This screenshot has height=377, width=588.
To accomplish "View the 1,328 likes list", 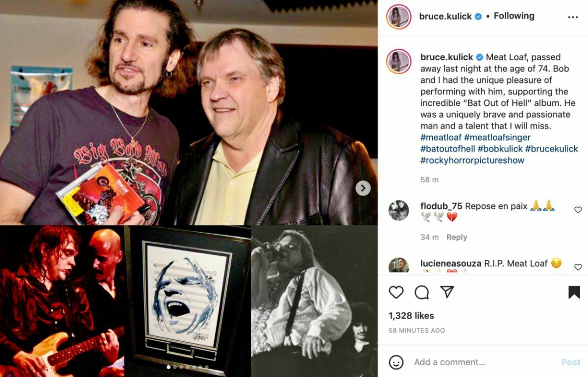I will pyautogui.click(x=411, y=316).
